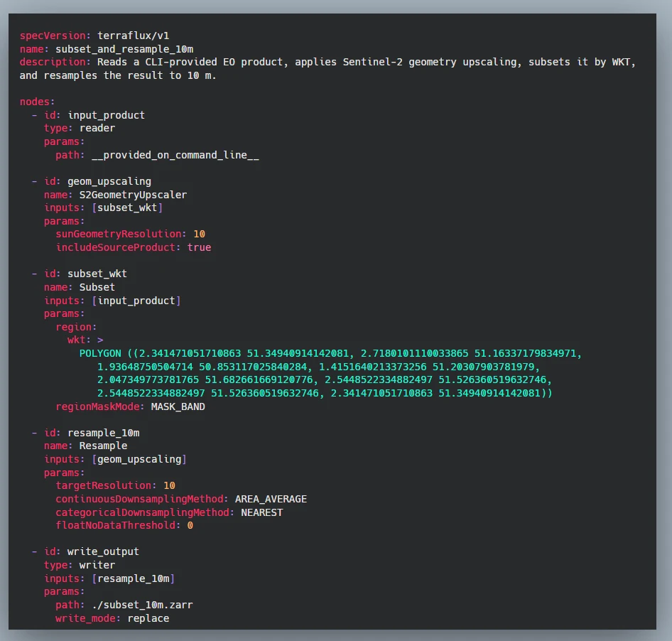This screenshot has height=641, width=672.
Task: Click the name value 'Subset'
Action: pos(97,287)
